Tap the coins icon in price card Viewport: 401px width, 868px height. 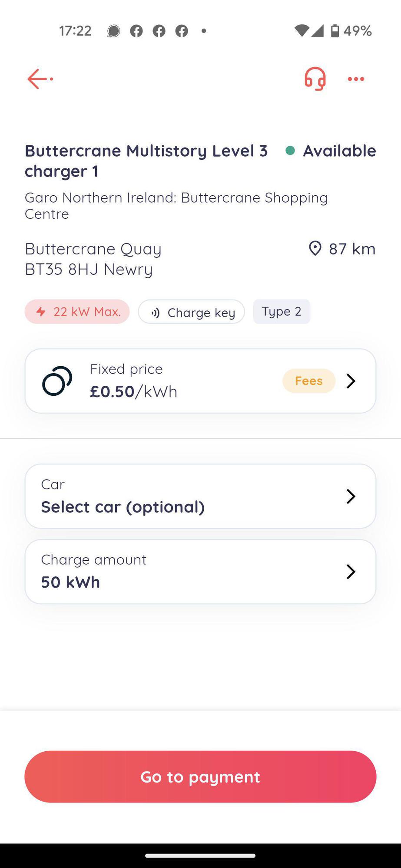[x=57, y=381]
